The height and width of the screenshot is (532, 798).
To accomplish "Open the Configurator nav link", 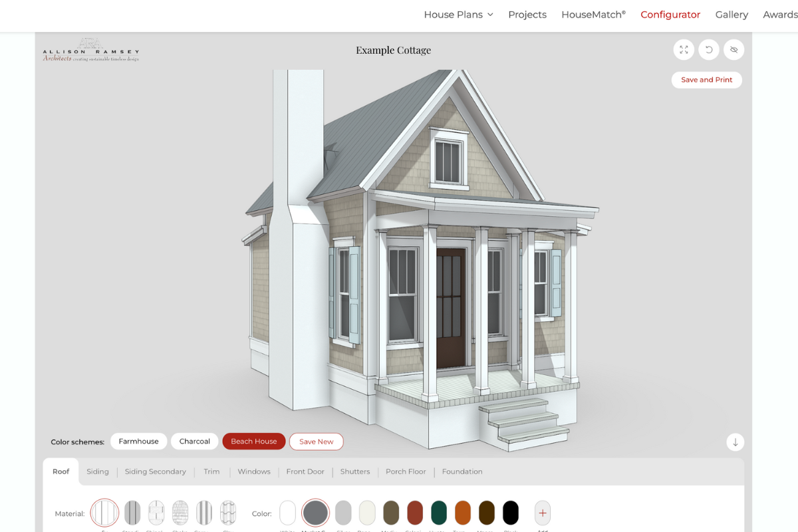I will point(670,15).
